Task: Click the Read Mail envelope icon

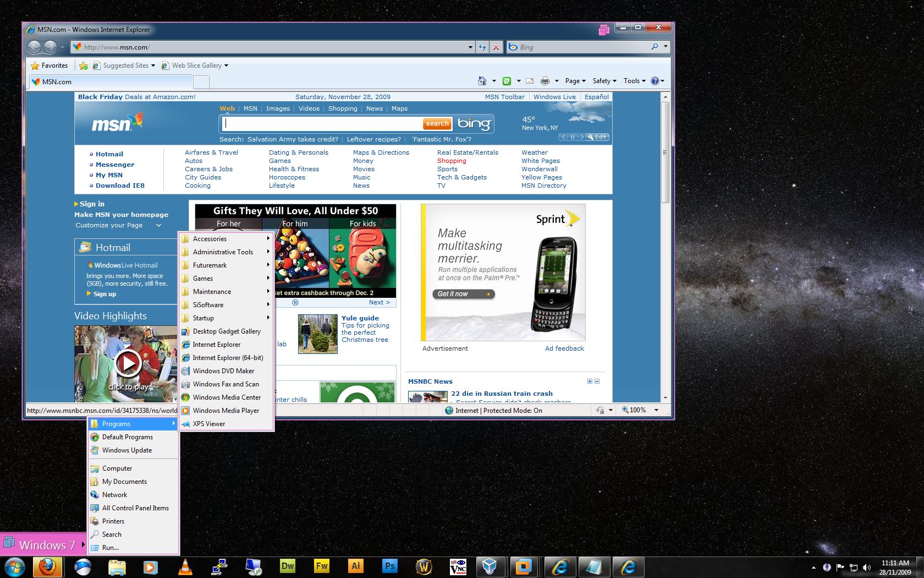Action: click(530, 81)
